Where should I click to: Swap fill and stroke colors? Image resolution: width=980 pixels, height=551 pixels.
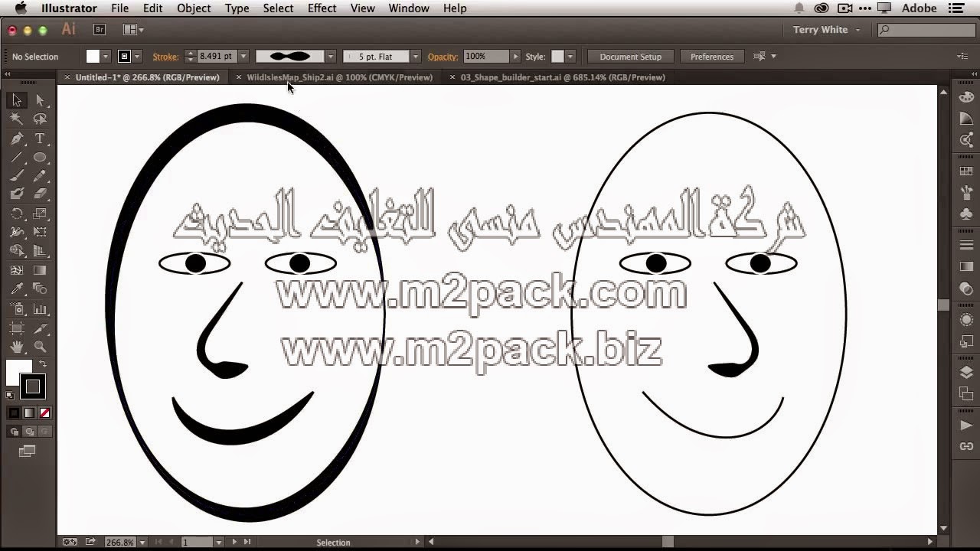(x=43, y=364)
